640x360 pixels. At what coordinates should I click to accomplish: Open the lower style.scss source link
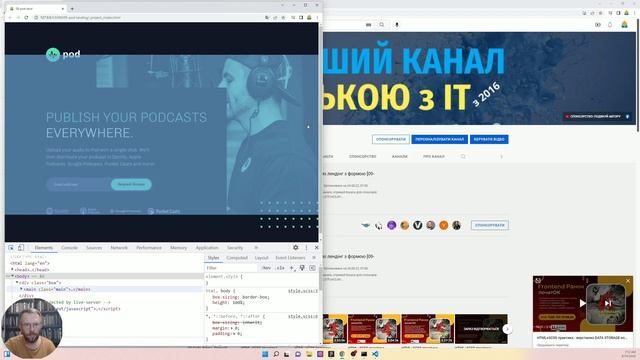coord(302,316)
